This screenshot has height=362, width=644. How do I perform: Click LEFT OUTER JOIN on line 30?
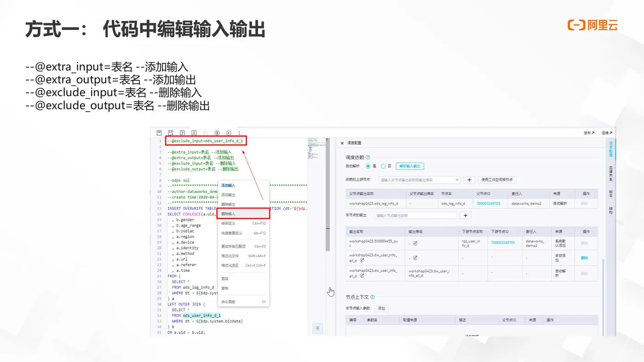point(184,304)
